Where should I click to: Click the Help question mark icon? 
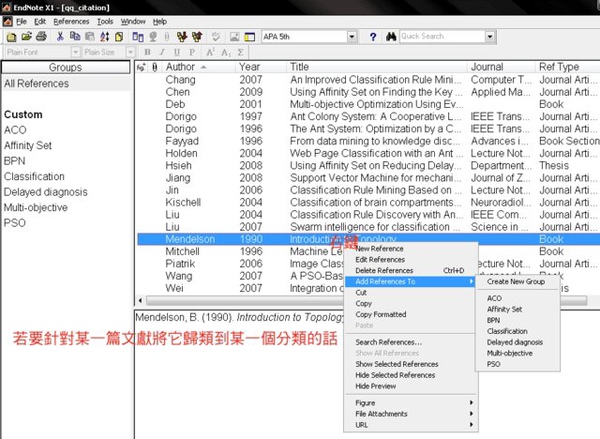click(x=373, y=37)
